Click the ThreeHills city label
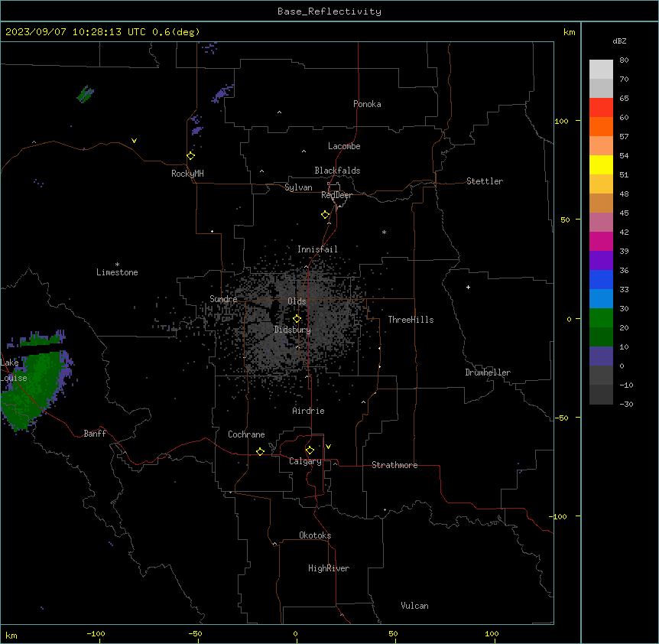This screenshot has width=659, height=644. click(x=411, y=320)
